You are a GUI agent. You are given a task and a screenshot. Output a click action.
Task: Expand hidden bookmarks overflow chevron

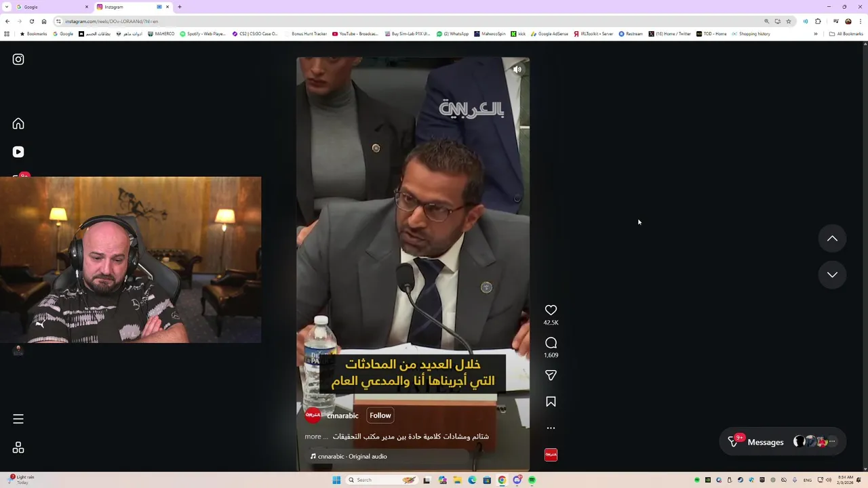(816, 34)
